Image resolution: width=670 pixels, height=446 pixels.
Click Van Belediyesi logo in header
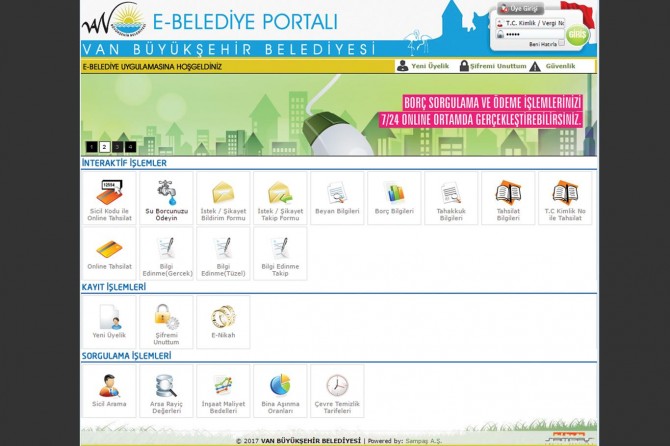point(114,19)
